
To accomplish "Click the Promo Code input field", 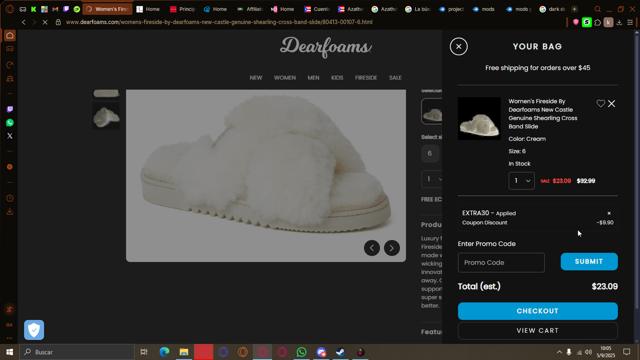I will 501,262.
